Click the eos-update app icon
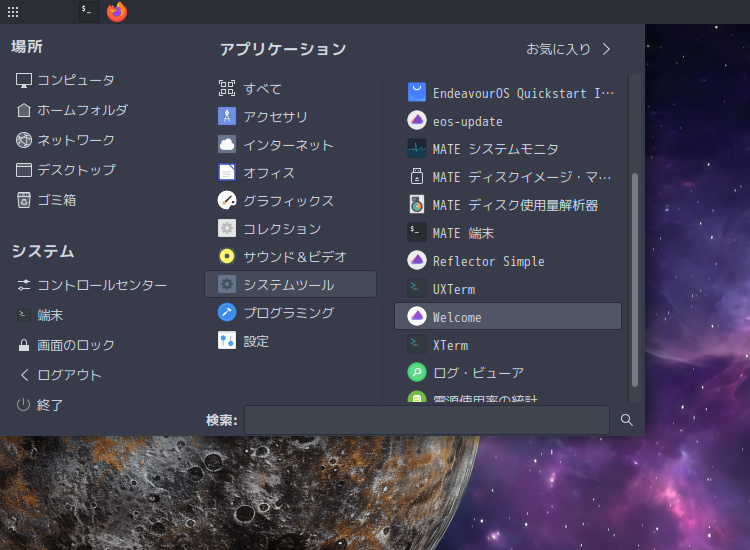Screen dimensions: 750x550 point(417,121)
